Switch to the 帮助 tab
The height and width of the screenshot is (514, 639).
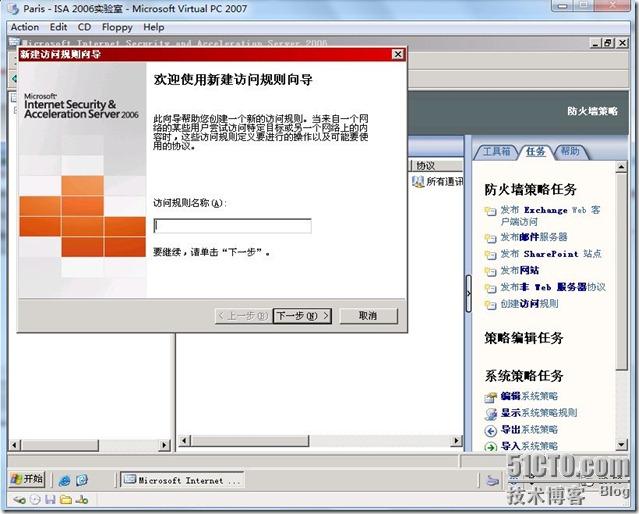[570, 152]
